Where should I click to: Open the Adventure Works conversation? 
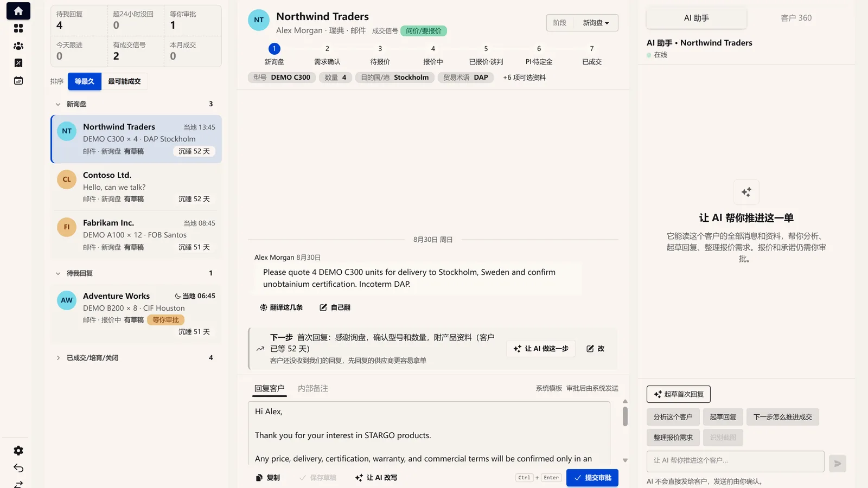pyautogui.click(x=136, y=313)
